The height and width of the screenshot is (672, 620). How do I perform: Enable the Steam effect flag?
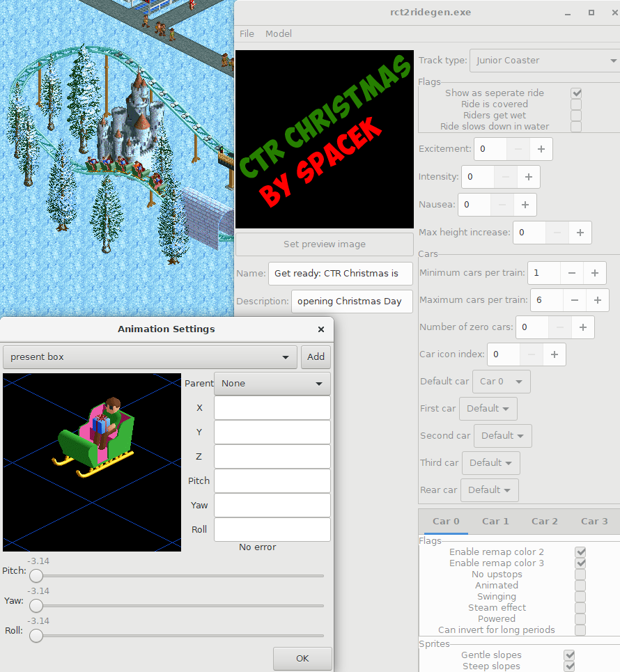pyautogui.click(x=580, y=608)
